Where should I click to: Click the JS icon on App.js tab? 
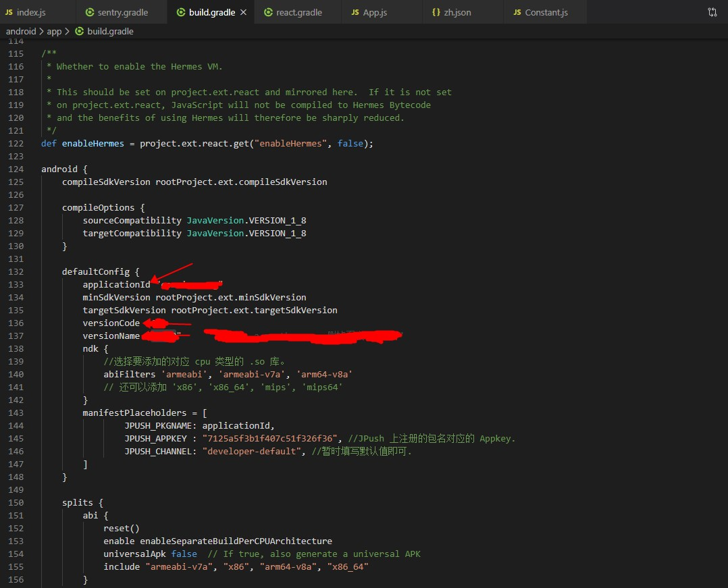(x=355, y=13)
